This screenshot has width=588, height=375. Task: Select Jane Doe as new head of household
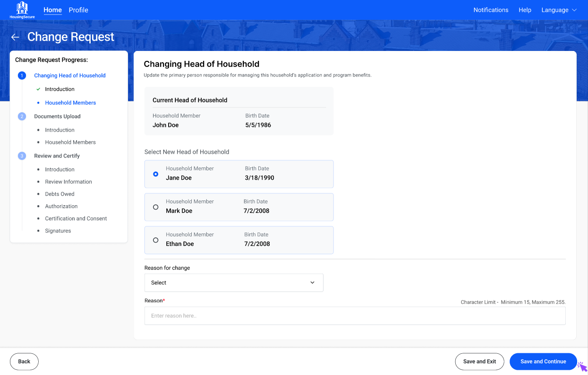156,174
